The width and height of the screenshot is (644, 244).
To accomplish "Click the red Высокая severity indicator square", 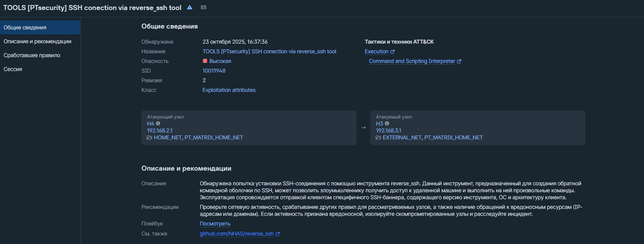I will (205, 61).
